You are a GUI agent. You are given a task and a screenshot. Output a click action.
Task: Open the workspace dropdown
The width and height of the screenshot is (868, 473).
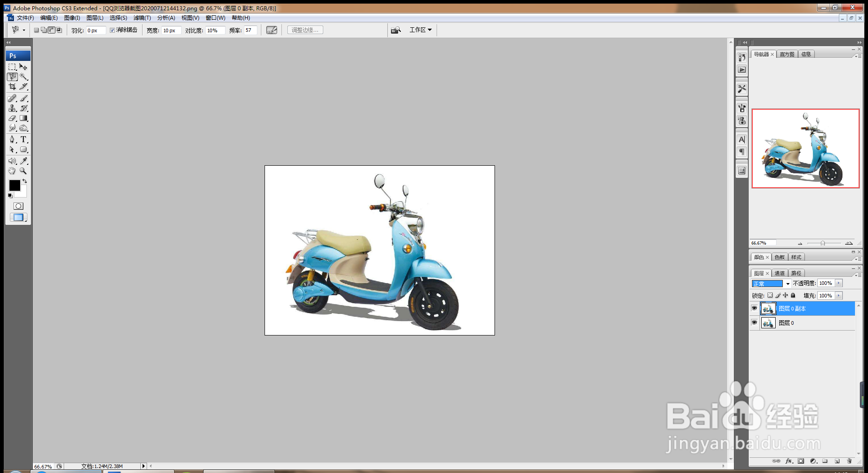tap(421, 30)
